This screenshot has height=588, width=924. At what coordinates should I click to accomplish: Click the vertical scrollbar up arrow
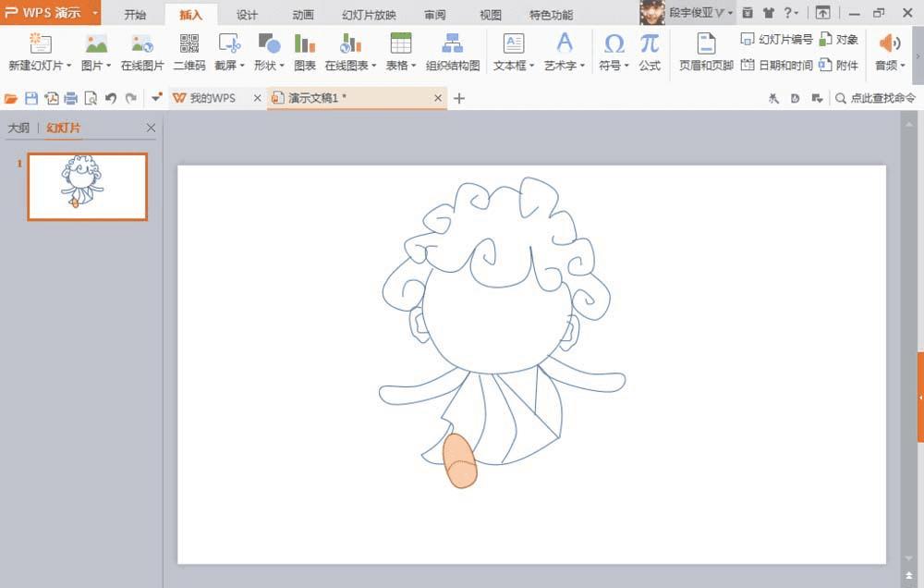point(908,125)
